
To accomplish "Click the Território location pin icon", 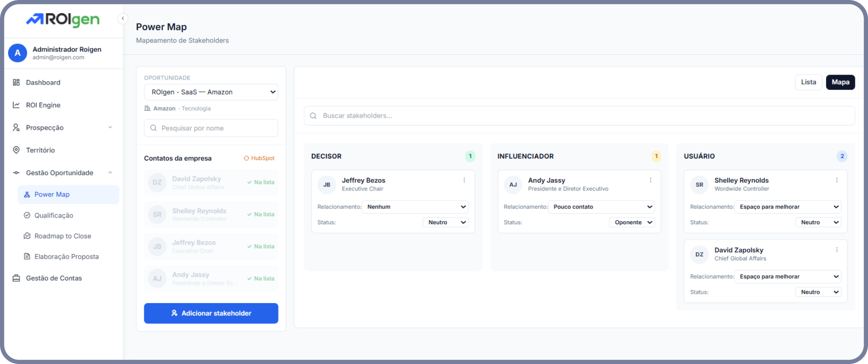I will pos(16,150).
